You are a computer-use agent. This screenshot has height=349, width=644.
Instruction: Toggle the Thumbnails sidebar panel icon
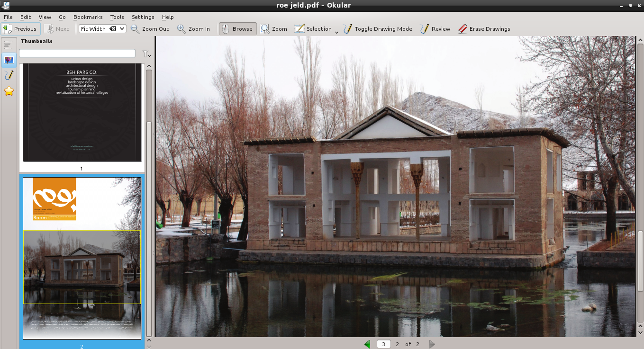point(9,60)
